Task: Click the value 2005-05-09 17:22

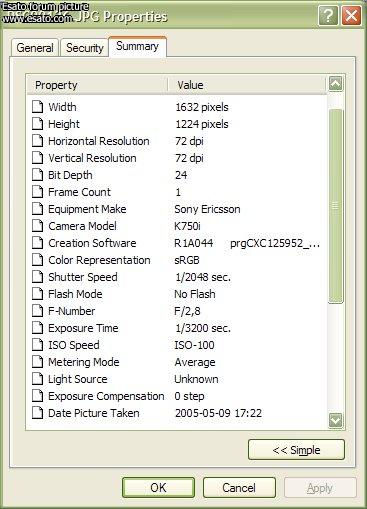Action: (x=218, y=413)
